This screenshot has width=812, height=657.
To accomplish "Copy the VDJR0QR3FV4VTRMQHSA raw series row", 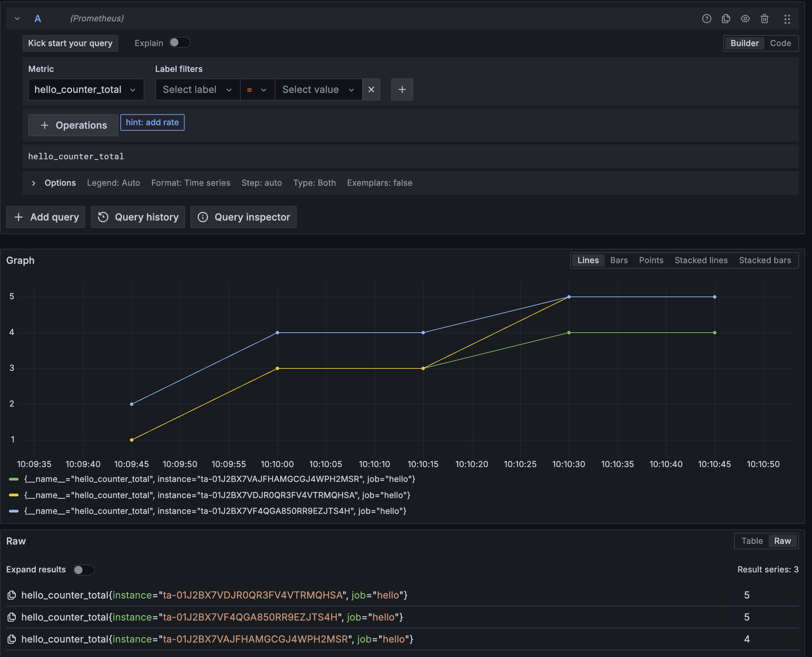I will (12, 595).
